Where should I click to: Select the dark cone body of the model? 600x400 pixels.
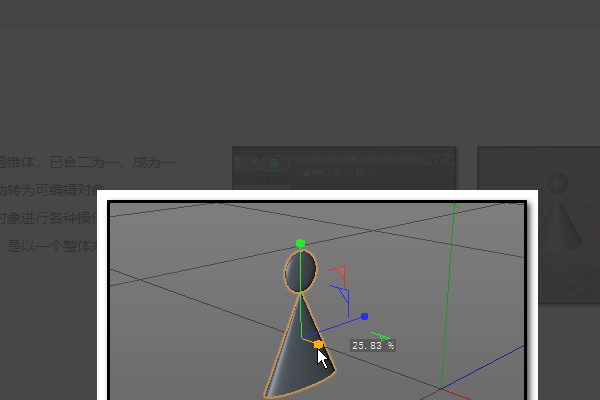[x=300, y=348]
